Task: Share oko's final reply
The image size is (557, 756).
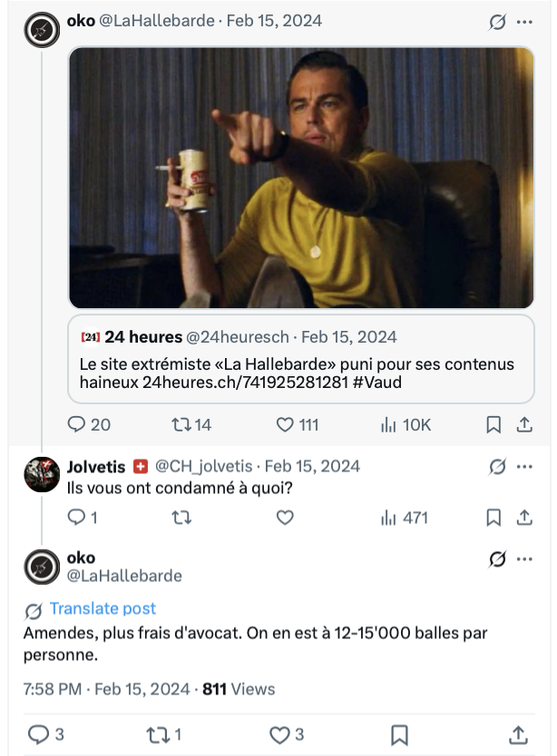Action: [518, 734]
